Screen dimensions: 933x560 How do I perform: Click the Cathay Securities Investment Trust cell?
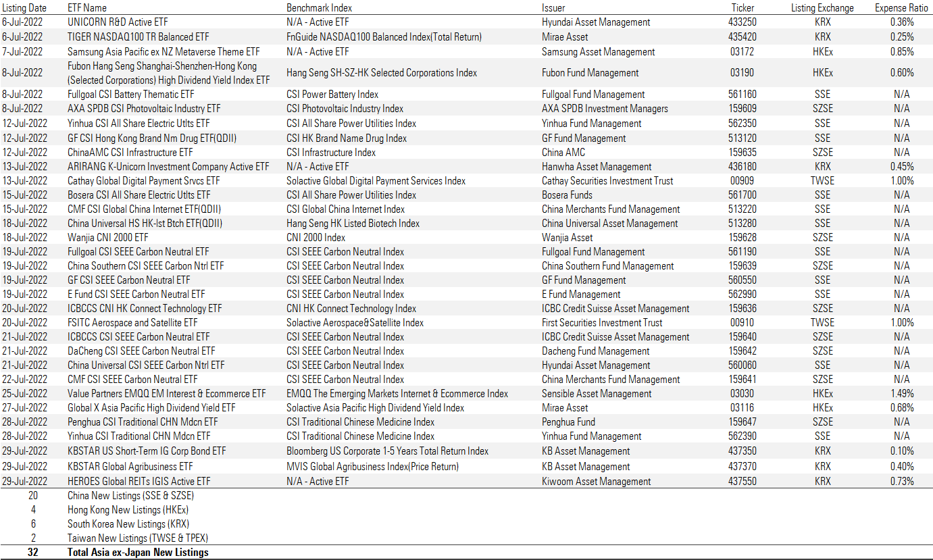607,181
